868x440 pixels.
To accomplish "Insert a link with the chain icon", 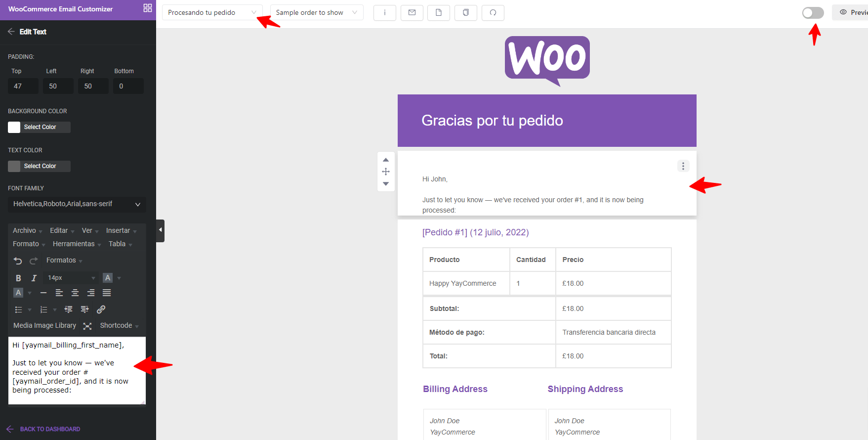I will pyautogui.click(x=101, y=309).
